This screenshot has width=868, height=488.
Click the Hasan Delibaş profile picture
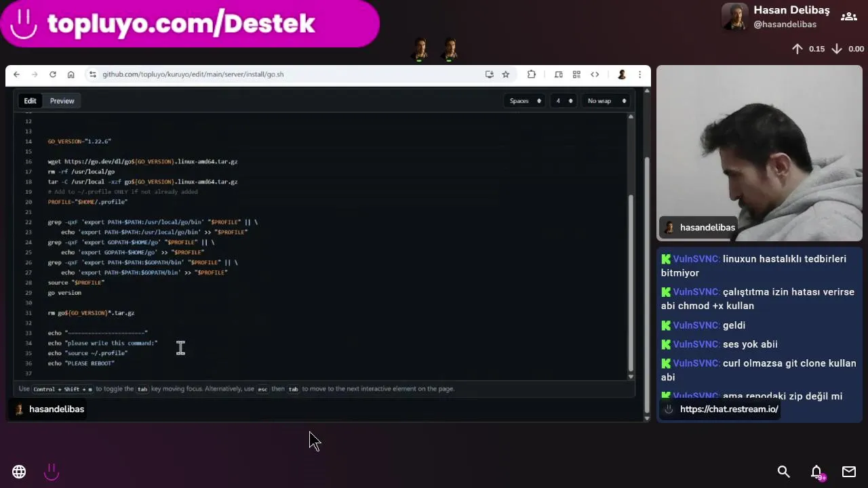pos(734,16)
